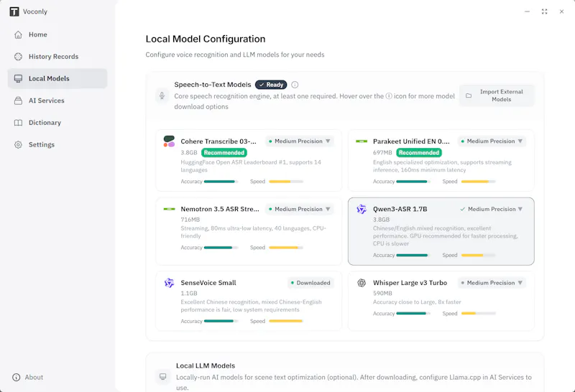Screen dimensions: 575x392
Task: Click the Voconly app logo icon
Action: click(14, 11)
